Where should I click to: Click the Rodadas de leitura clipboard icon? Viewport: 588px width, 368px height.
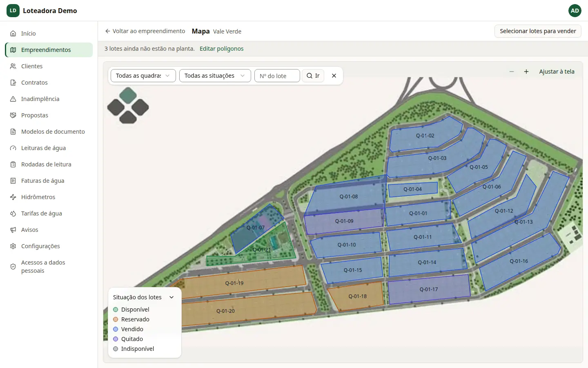pyautogui.click(x=13, y=164)
